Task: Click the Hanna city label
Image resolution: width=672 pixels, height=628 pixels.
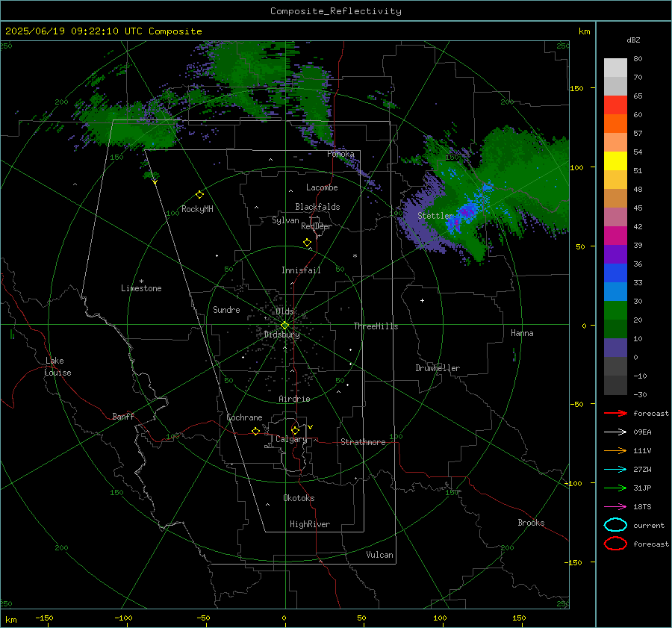Action: [x=522, y=333]
